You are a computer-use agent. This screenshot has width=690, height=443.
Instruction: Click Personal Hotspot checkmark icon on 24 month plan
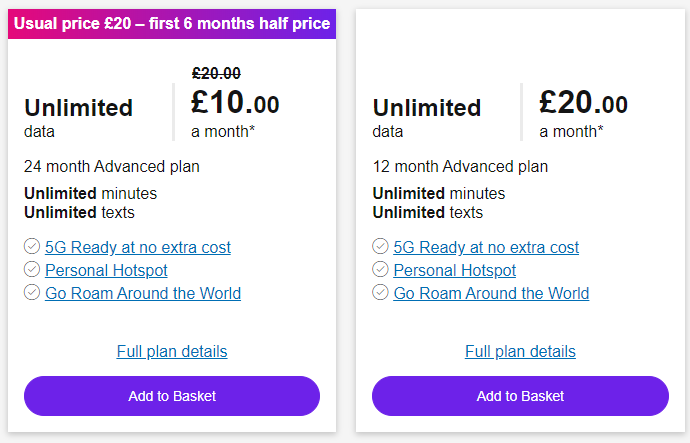pos(32,269)
